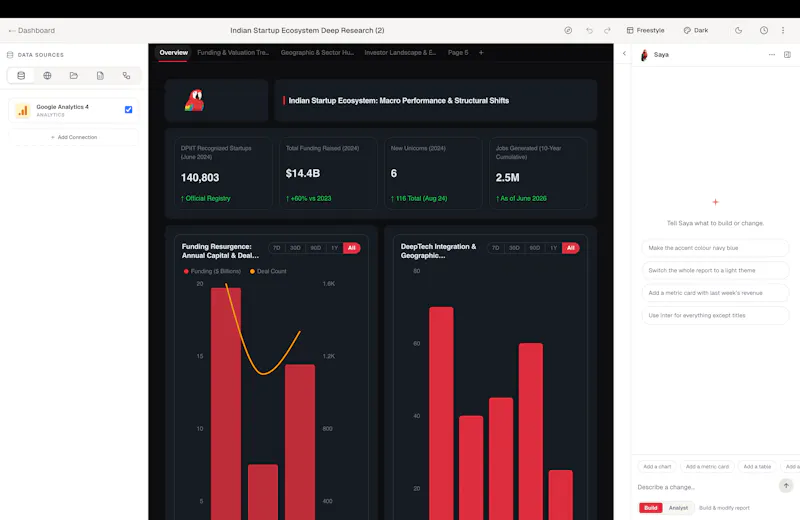The width and height of the screenshot is (800, 520).
Task: Toggle the Funding ($ Billions) legend item
Action: (212, 271)
